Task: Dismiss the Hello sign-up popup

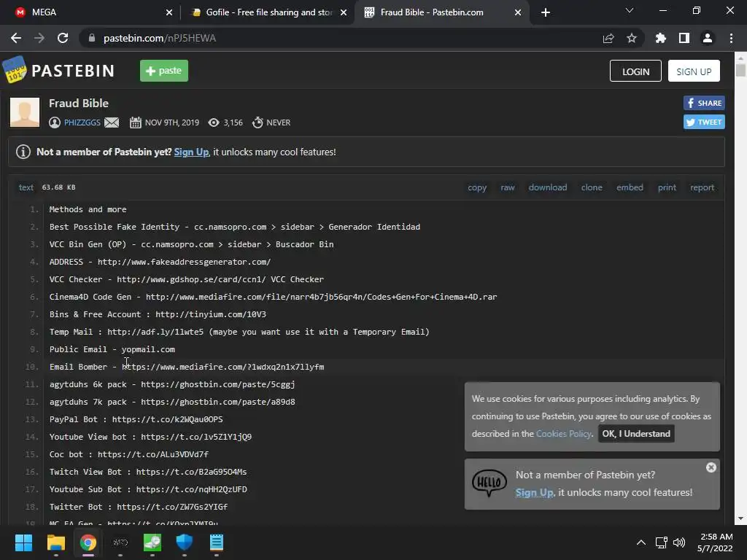Action: pos(711,467)
